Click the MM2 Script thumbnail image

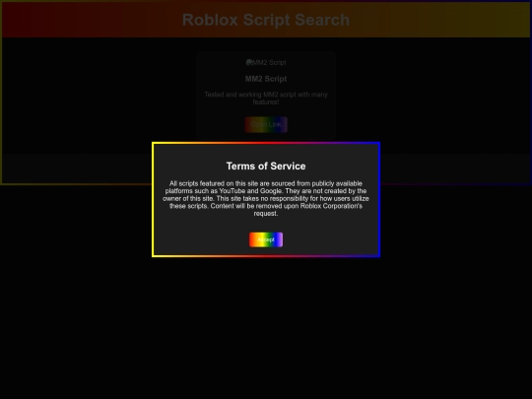point(266,62)
